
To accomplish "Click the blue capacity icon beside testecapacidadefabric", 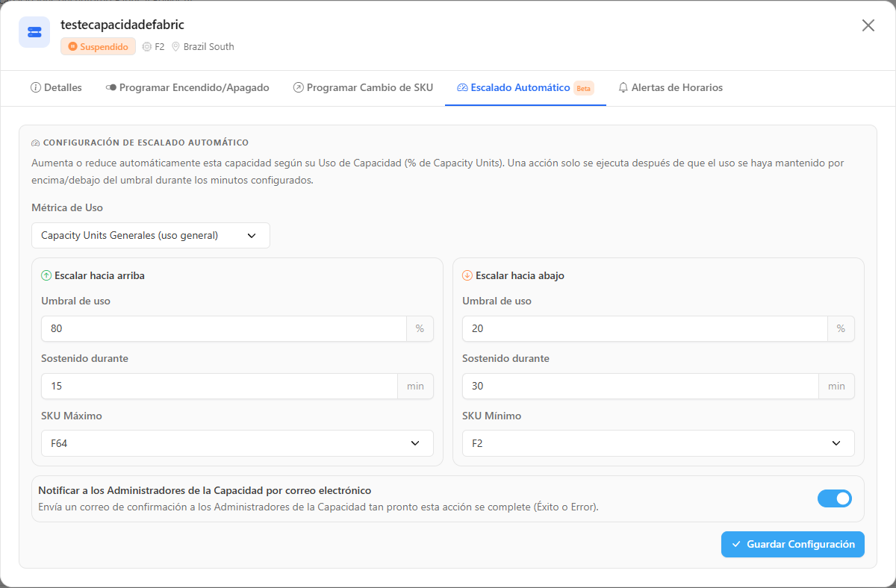I will [34, 32].
